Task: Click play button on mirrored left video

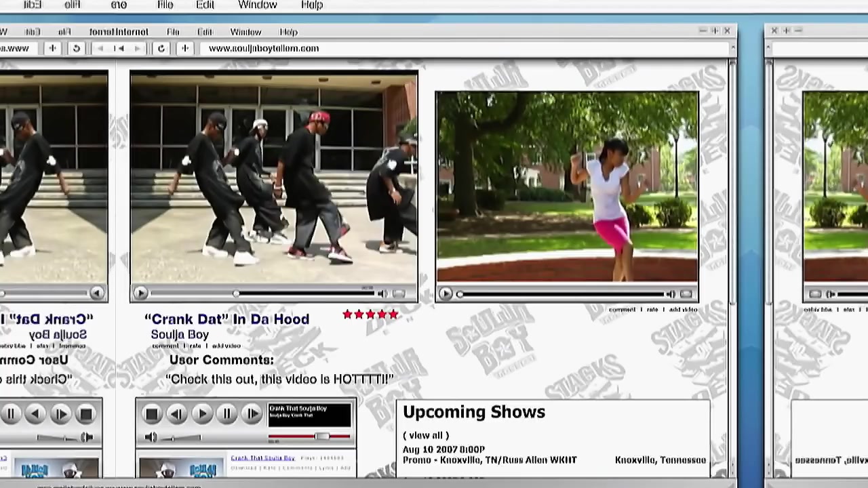Action: (x=96, y=293)
